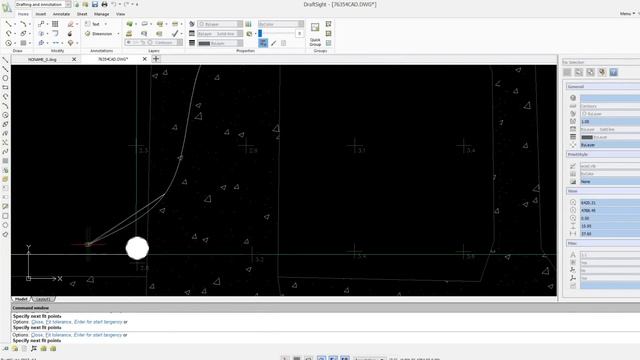
Task: Open the Home ribbon tab
Action: click(23, 14)
